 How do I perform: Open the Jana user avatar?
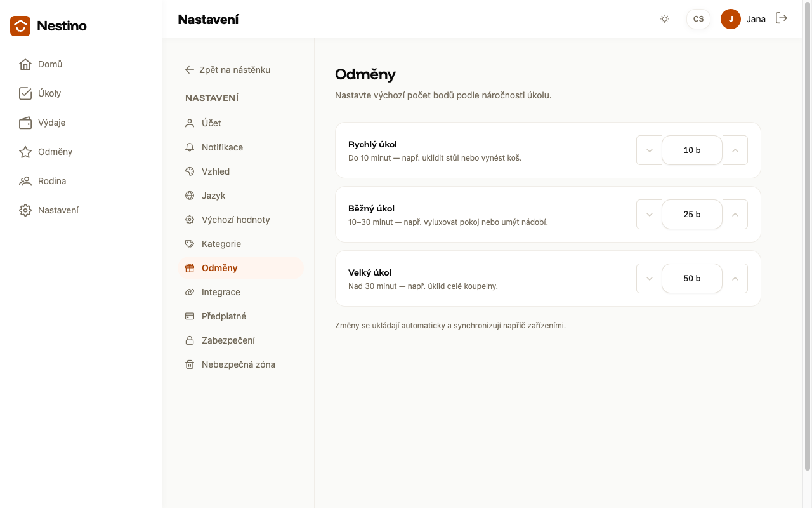click(x=731, y=19)
